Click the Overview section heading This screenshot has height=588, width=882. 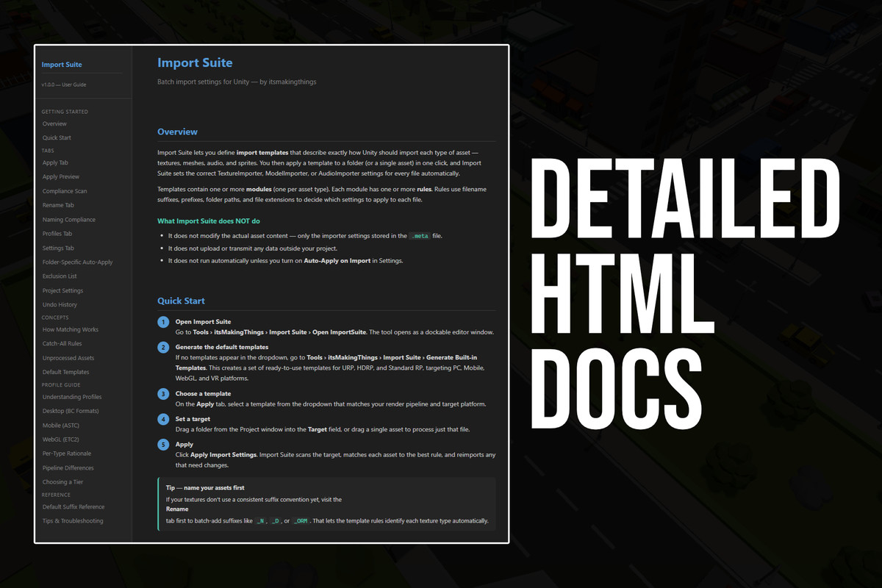point(177,132)
